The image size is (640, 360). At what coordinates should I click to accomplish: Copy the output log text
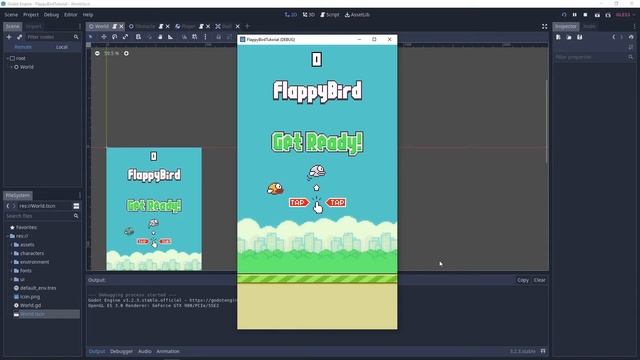point(523,280)
